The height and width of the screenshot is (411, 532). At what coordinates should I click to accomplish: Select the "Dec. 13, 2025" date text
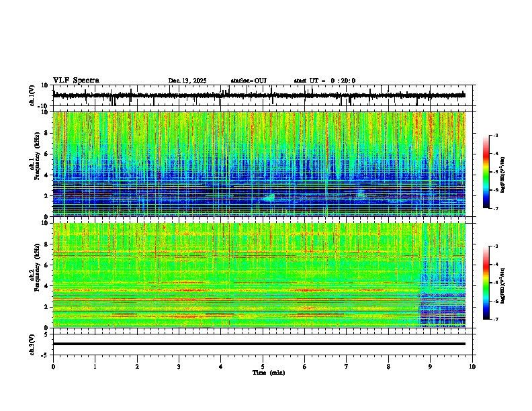[187, 81]
